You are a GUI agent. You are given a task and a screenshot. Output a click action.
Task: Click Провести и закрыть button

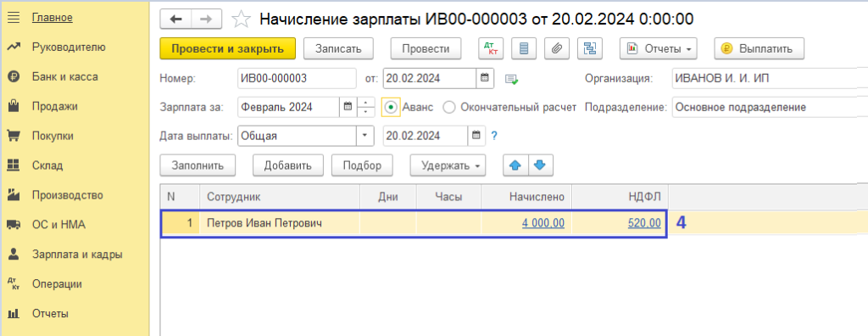(227, 49)
